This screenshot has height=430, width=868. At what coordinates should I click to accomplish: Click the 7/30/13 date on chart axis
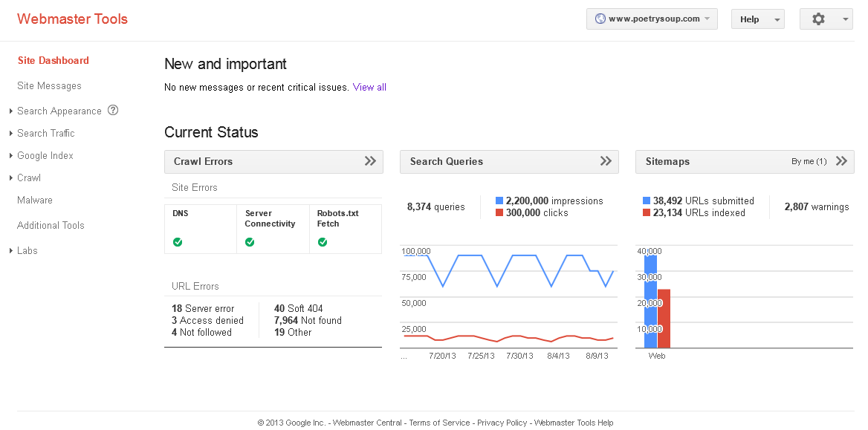(x=519, y=356)
